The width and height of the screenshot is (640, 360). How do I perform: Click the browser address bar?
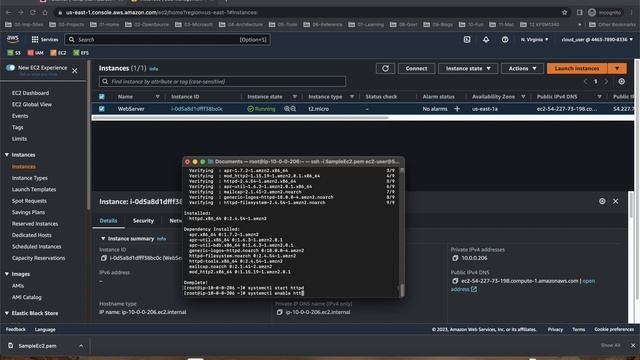(x=310, y=13)
